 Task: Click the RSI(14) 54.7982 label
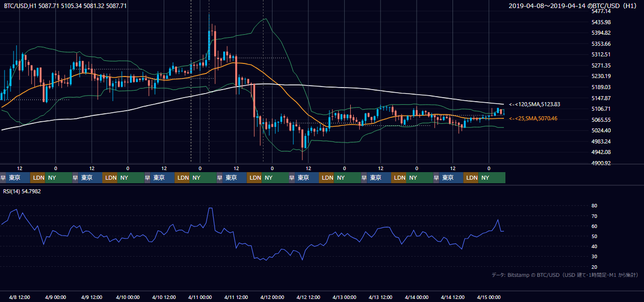[22, 191]
